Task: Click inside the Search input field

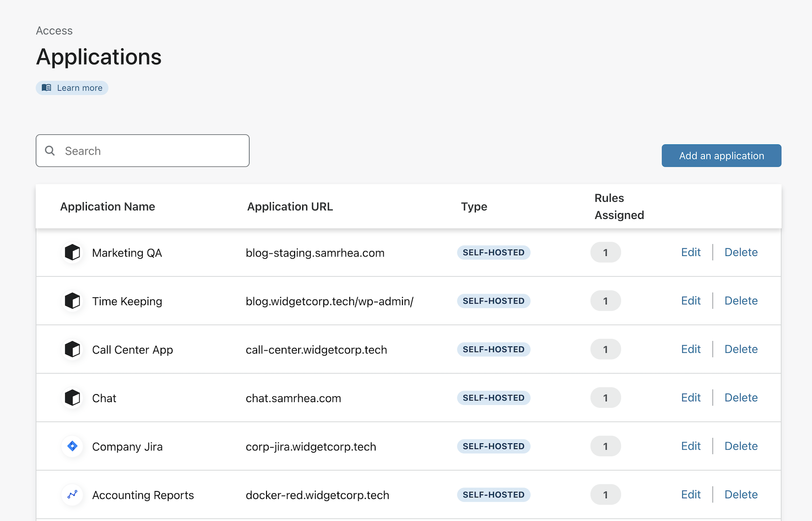Action: pyautogui.click(x=134, y=151)
